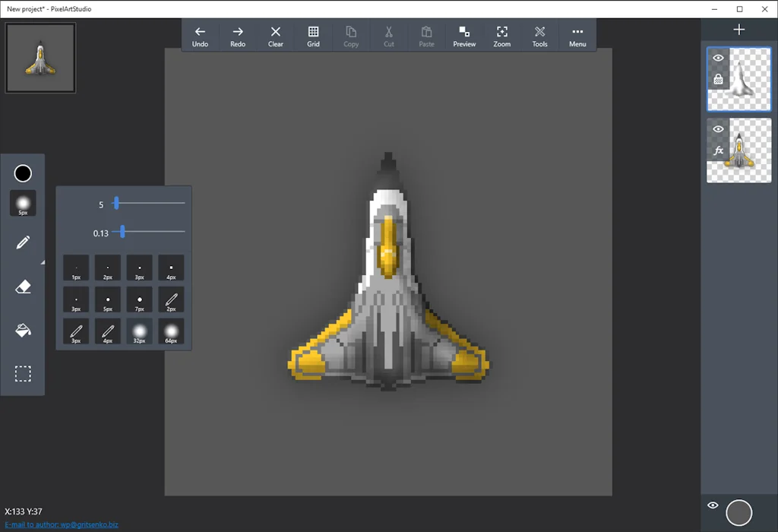
Task: Click the Paste toolbar item
Action: [426, 35]
